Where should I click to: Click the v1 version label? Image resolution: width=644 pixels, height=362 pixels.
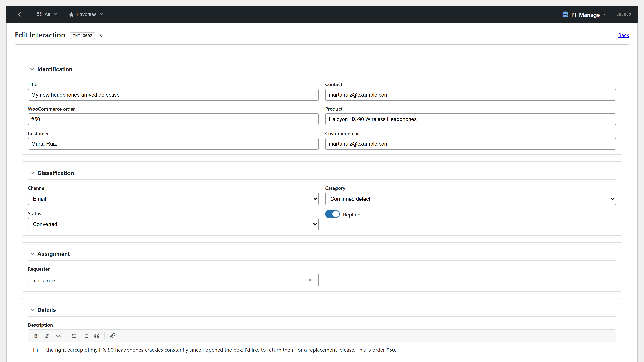coord(102,35)
